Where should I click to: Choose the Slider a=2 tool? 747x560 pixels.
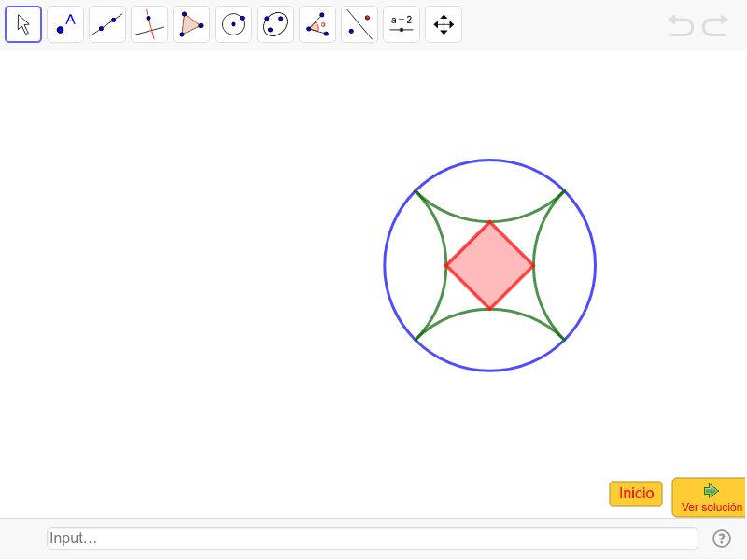[x=402, y=24]
